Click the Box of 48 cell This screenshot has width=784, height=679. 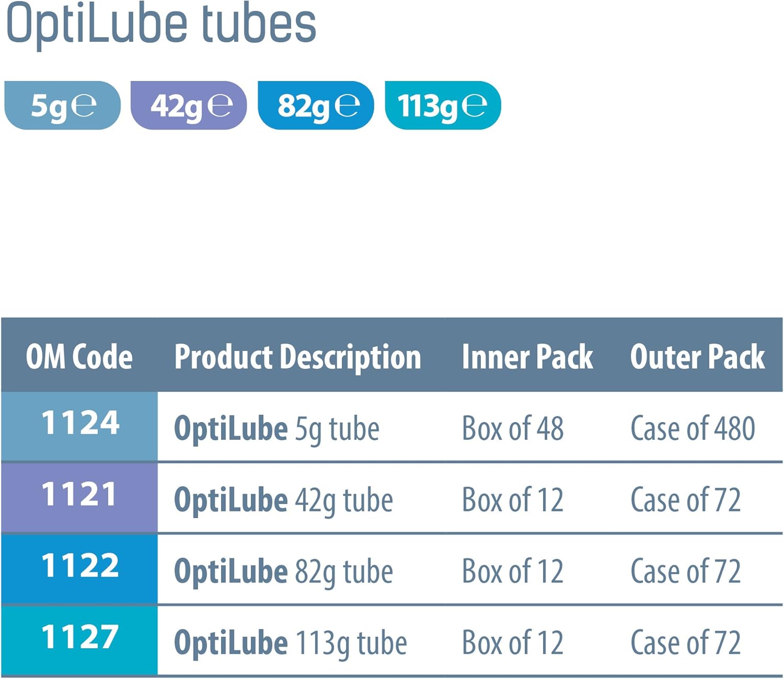tap(513, 429)
